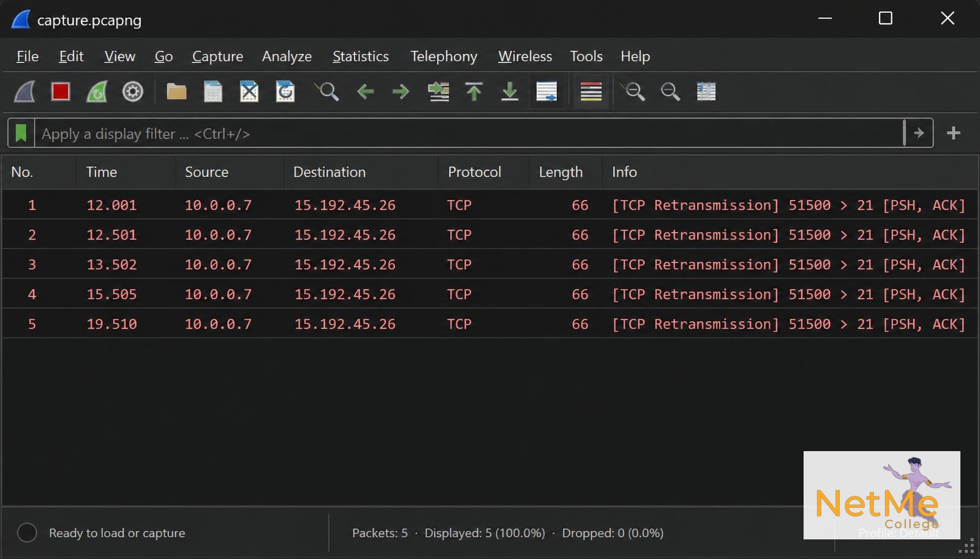Apply display filter arrow button
This screenshot has height=559, width=980.
(x=919, y=133)
